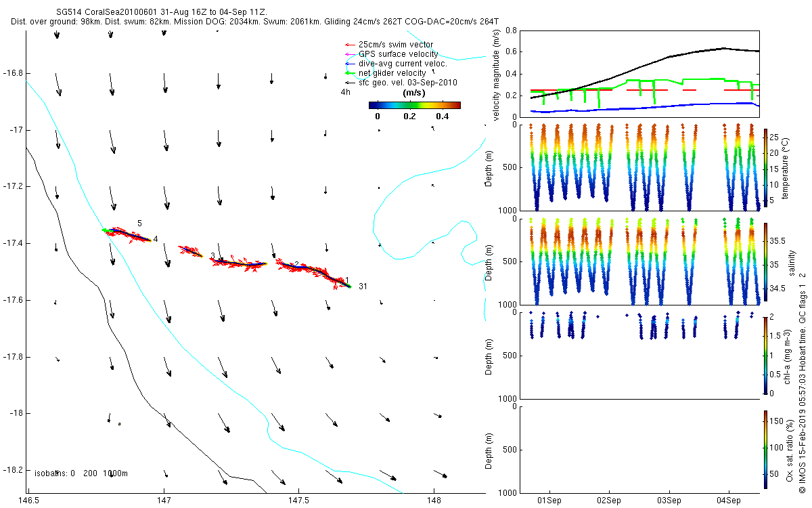The image size is (812, 508).
Task: Click the '(m/s)' colorbar title
Action: pyautogui.click(x=413, y=93)
